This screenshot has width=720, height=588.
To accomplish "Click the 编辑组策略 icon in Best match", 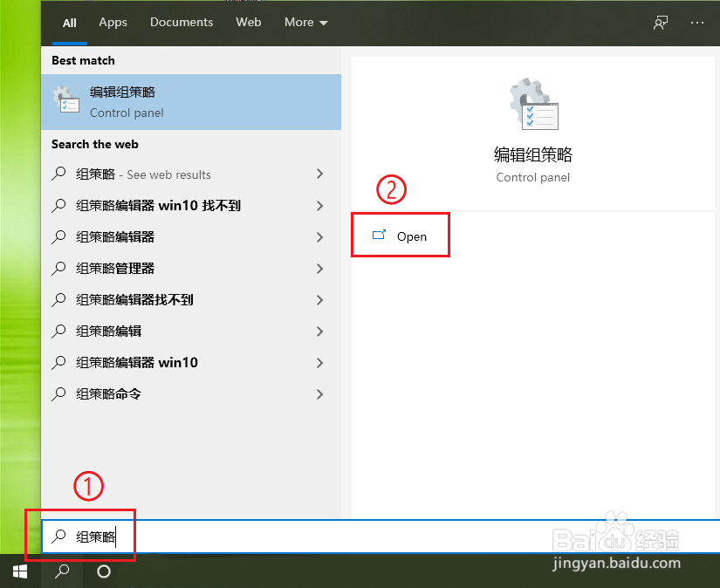I will tap(66, 99).
